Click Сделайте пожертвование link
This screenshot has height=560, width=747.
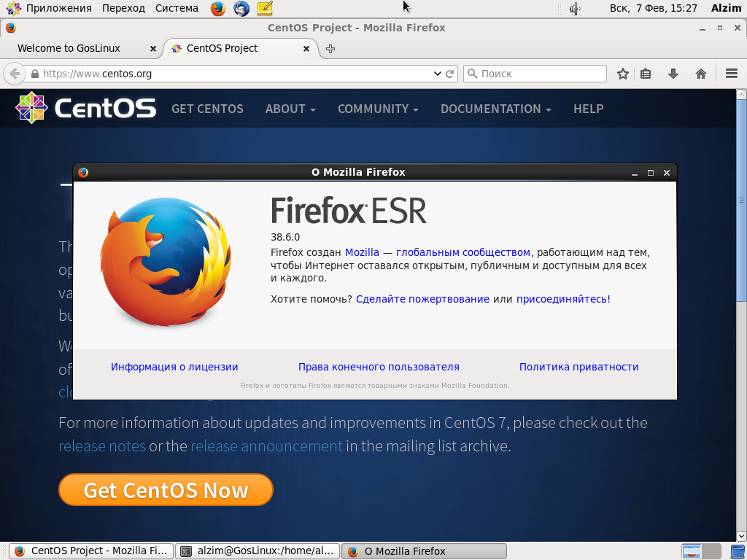[422, 299]
